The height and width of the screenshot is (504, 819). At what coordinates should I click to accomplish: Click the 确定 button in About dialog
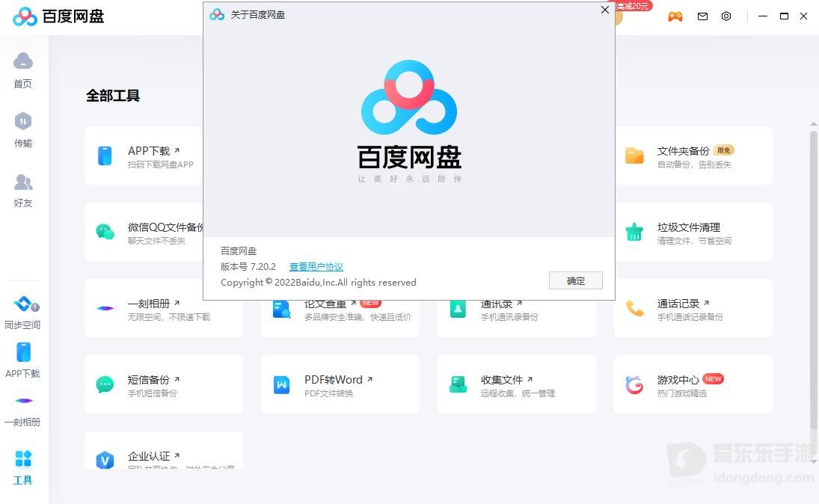(x=576, y=280)
